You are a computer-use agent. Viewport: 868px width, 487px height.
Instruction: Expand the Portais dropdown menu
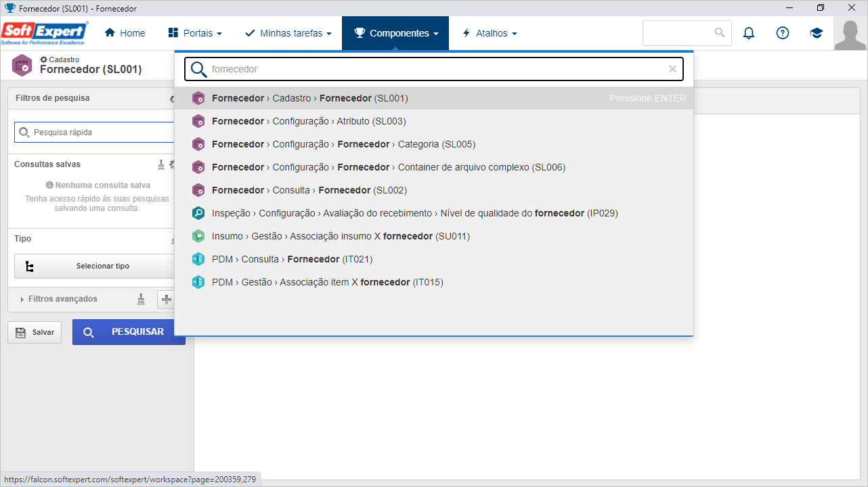[x=195, y=33]
